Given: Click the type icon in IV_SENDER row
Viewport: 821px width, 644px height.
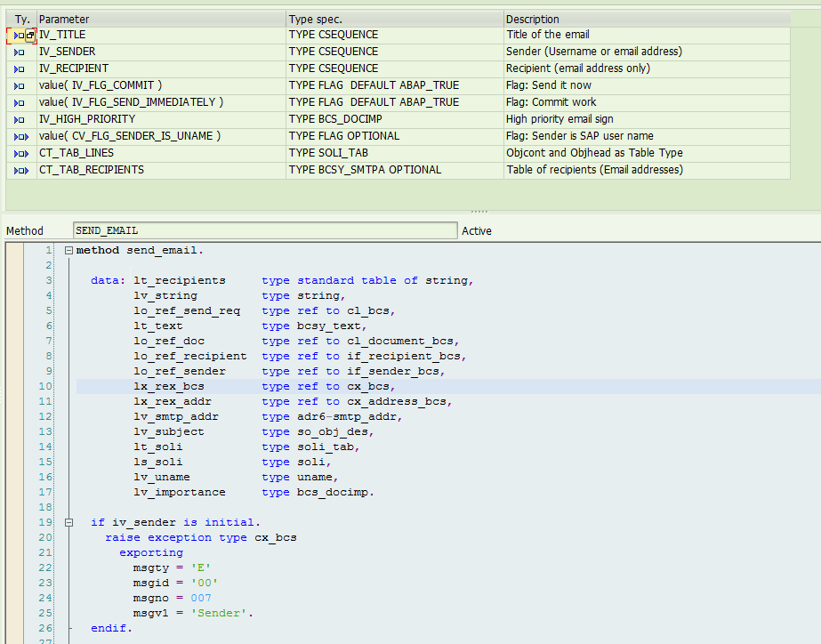Looking at the screenshot, I should pyautogui.click(x=19, y=52).
